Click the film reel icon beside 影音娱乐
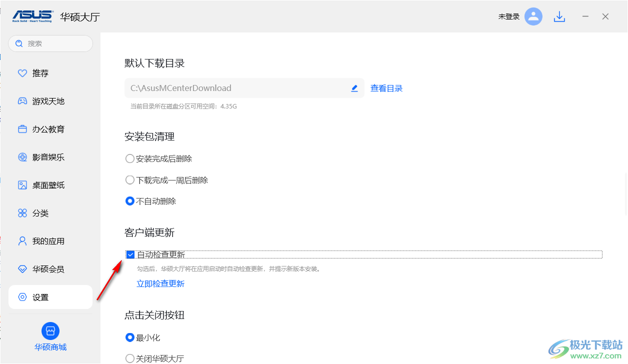Image resolution: width=628 pixels, height=364 pixels. pyautogui.click(x=22, y=157)
